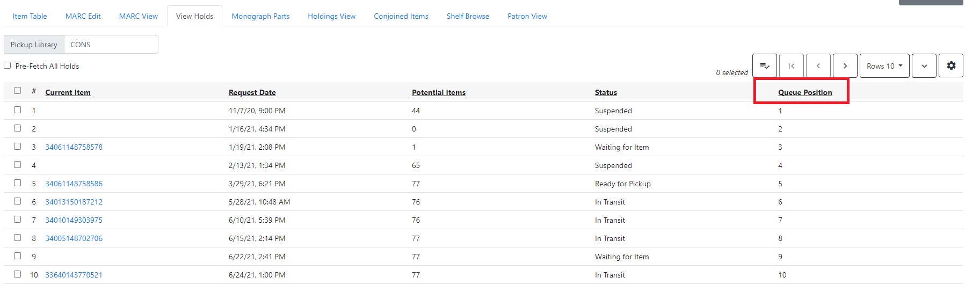Switch to the MARC Edit tab
Viewport: 980px width, 292px height.
[x=83, y=16]
